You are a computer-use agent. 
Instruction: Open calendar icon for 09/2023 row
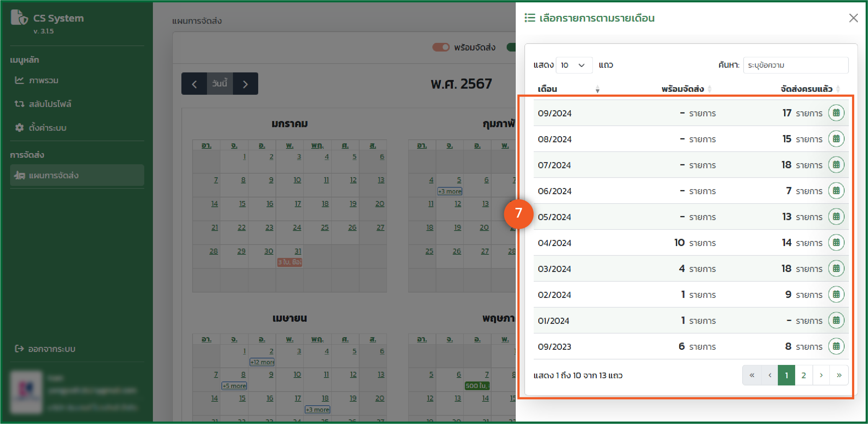point(836,347)
